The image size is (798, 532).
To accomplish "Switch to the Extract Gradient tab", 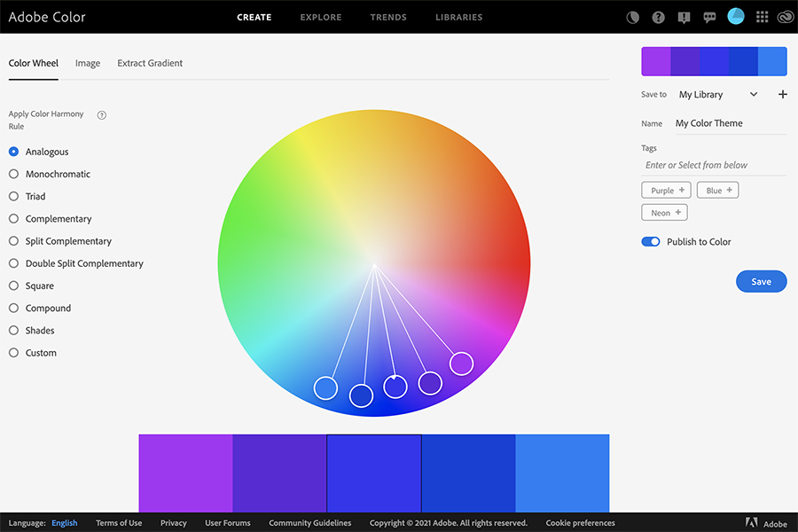I will (x=150, y=63).
